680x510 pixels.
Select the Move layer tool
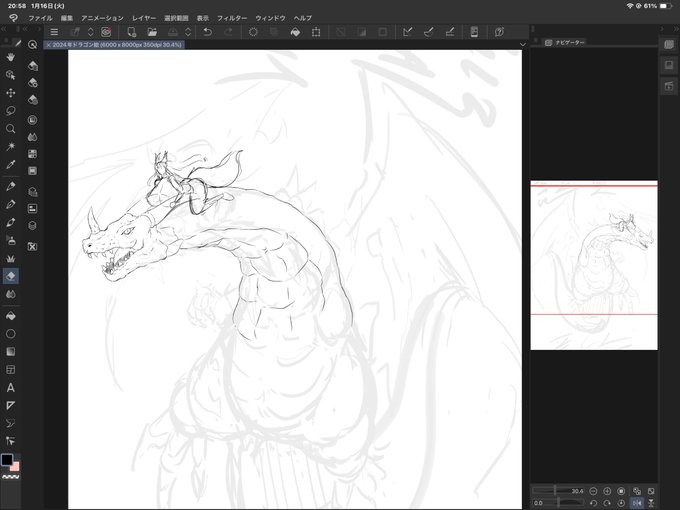[11, 93]
